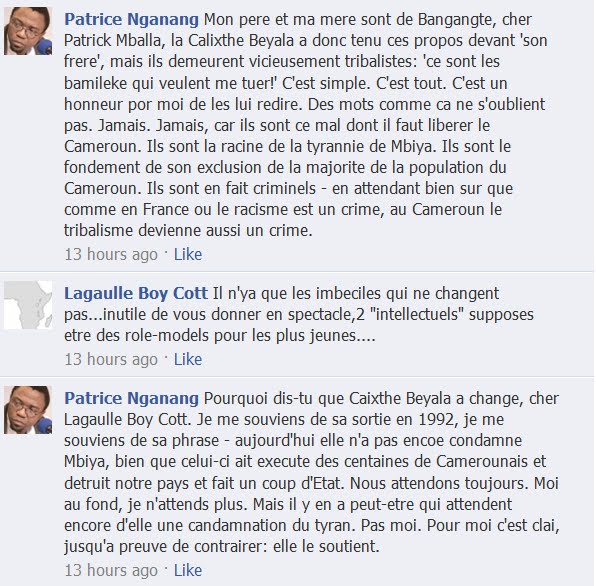Open Patrice Nganang's avatar on the Bangangte comment
596x586 pixels.
tap(28, 31)
